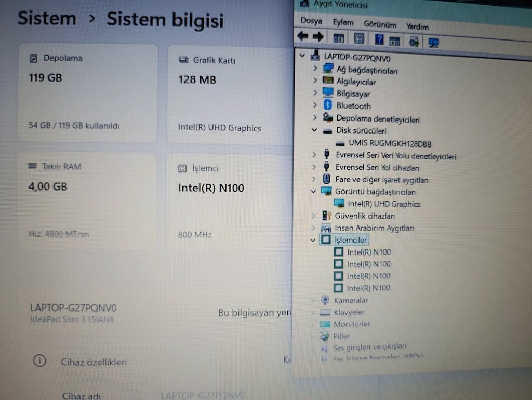This screenshot has width=532, height=400.
Task: Select the Bluetooth logo icon
Action: 327,104
